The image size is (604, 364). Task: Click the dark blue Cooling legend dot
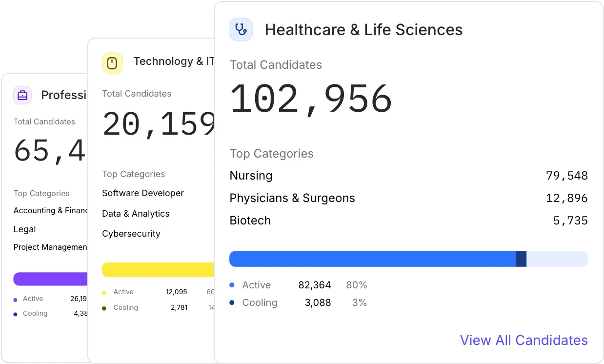click(232, 303)
